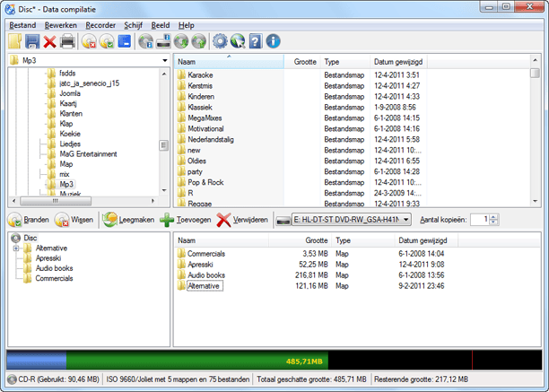Click the blue window toolbar icon
The width and height of the screenshot is (549, 392).
[125, 41]
